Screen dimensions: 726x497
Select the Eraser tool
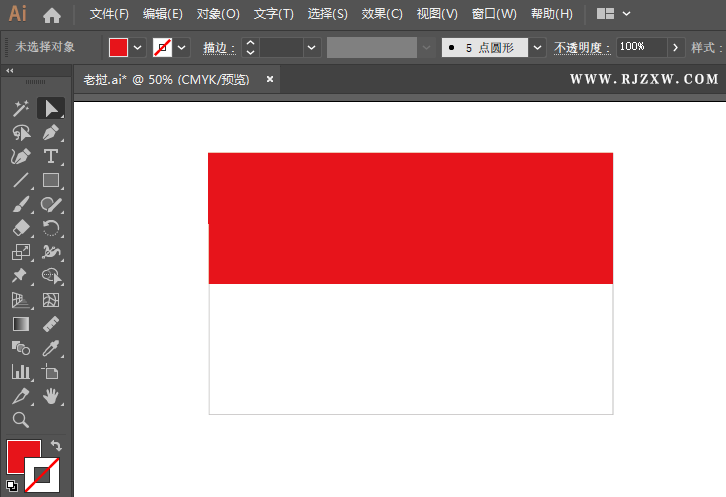tap(21, 228)
